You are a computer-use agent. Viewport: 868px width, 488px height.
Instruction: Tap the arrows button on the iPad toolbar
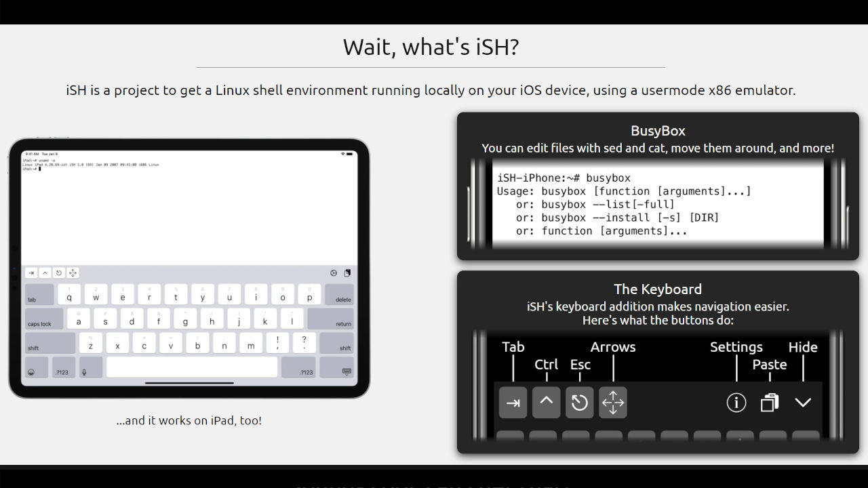[x=73, y=273]
